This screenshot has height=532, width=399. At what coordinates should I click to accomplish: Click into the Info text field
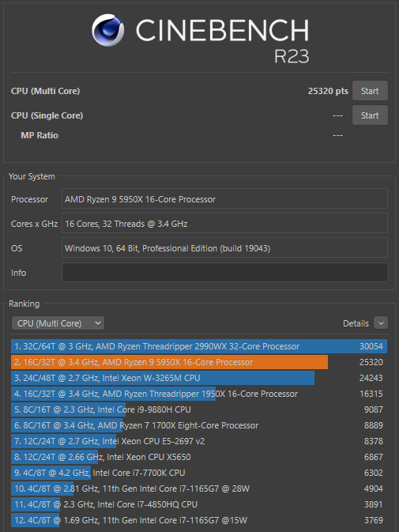click(x=224, y=273)
